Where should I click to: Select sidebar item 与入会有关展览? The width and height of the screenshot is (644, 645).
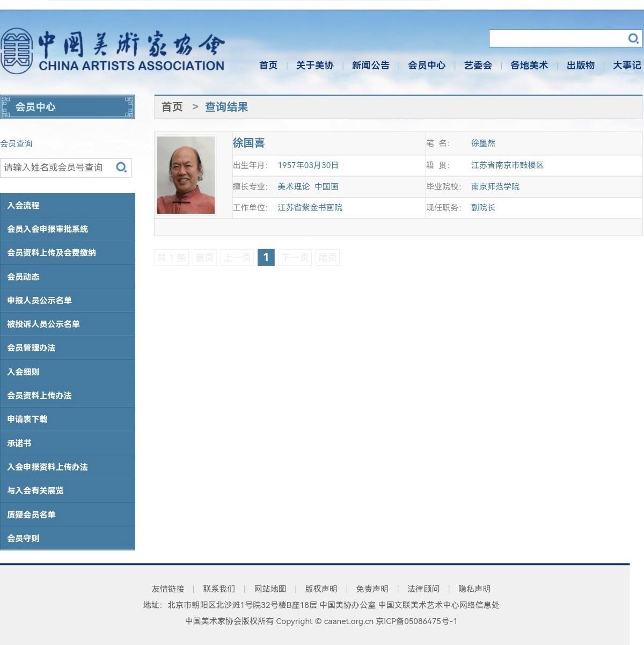[x=68, y=490]
